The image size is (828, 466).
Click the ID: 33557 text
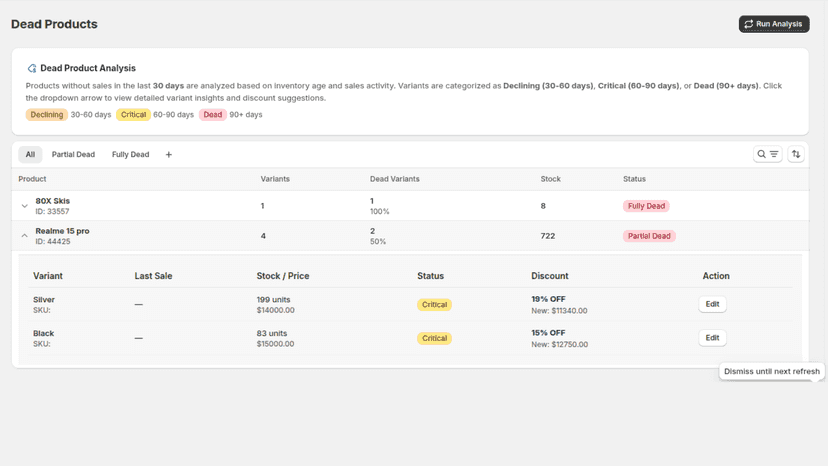52,211
